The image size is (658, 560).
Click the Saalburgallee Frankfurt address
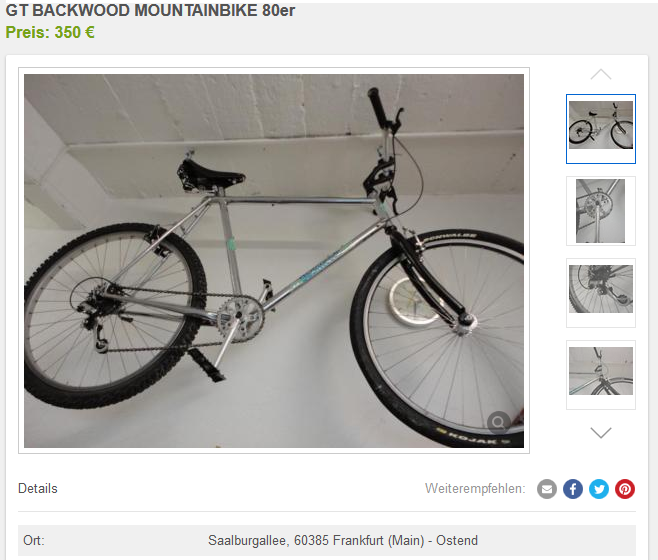click(x=343, y=540)
